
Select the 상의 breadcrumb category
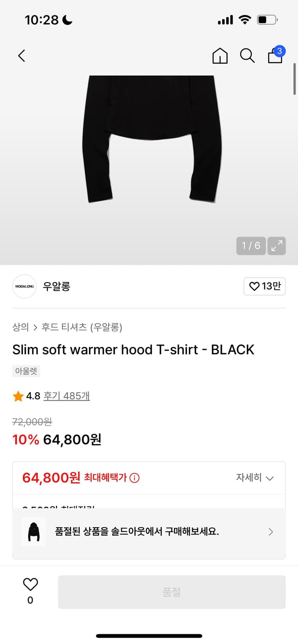[18, 327]
